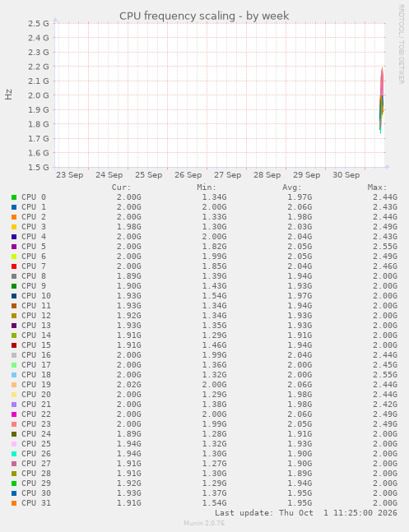Click the CPU 25 light pink swatch

(14, 444)
